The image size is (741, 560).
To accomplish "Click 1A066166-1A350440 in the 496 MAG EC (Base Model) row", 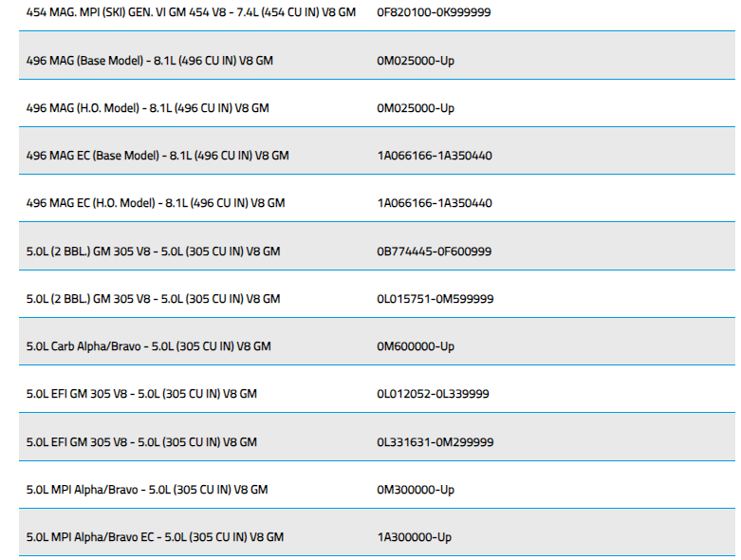I will (x=435, y=156).
